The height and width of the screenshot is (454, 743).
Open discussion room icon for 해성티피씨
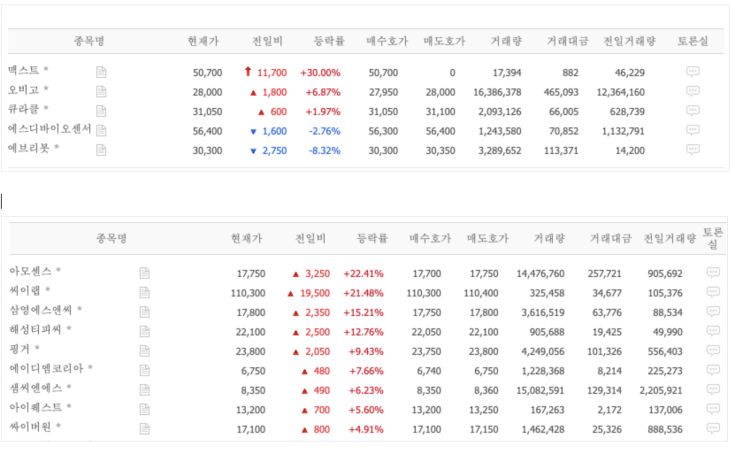[713, 331]
